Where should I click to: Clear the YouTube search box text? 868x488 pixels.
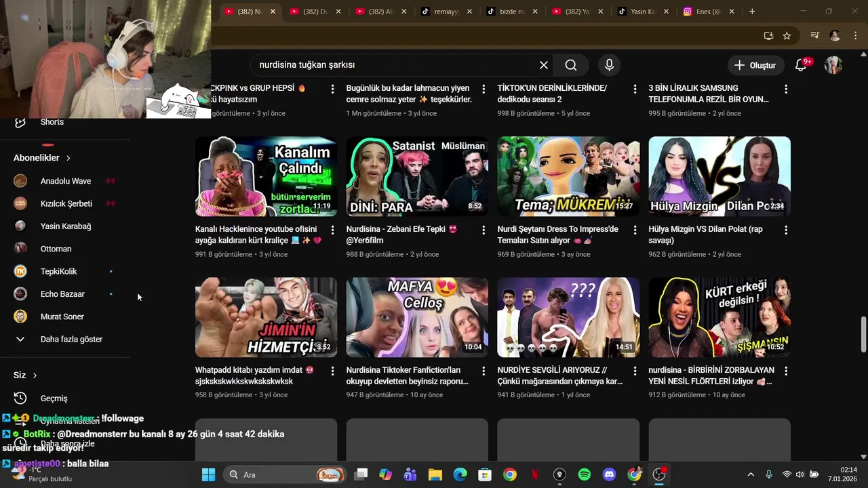pos(544,65)
